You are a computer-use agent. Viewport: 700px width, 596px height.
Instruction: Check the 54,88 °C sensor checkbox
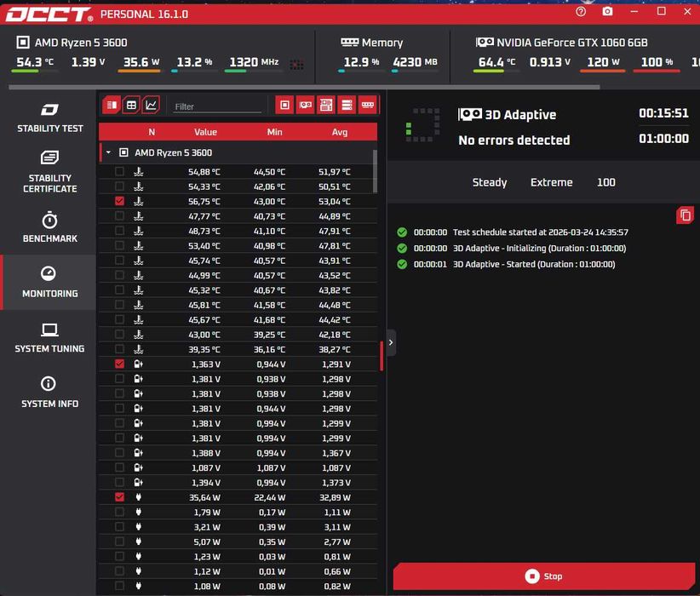click(x=119, y=171)
